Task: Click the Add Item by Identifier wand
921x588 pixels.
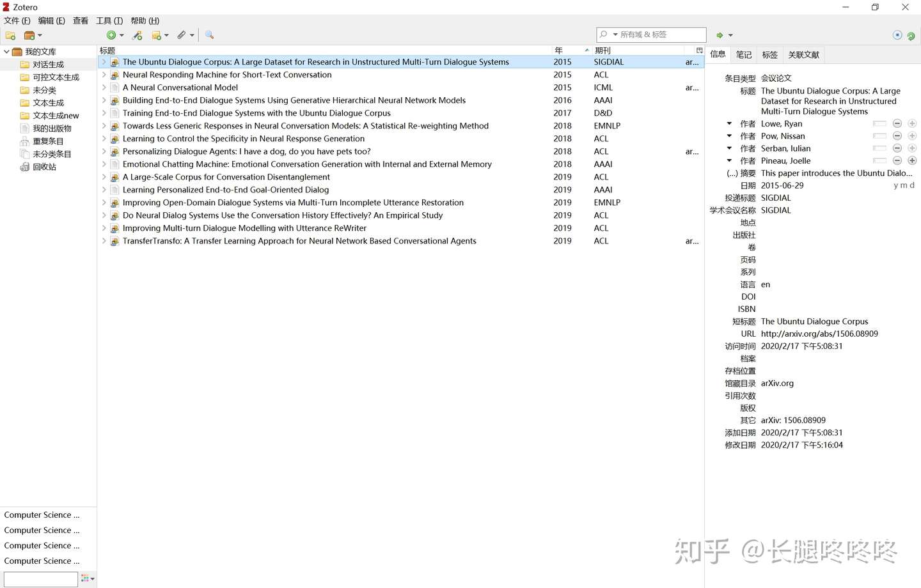Action: click(137, 35)
